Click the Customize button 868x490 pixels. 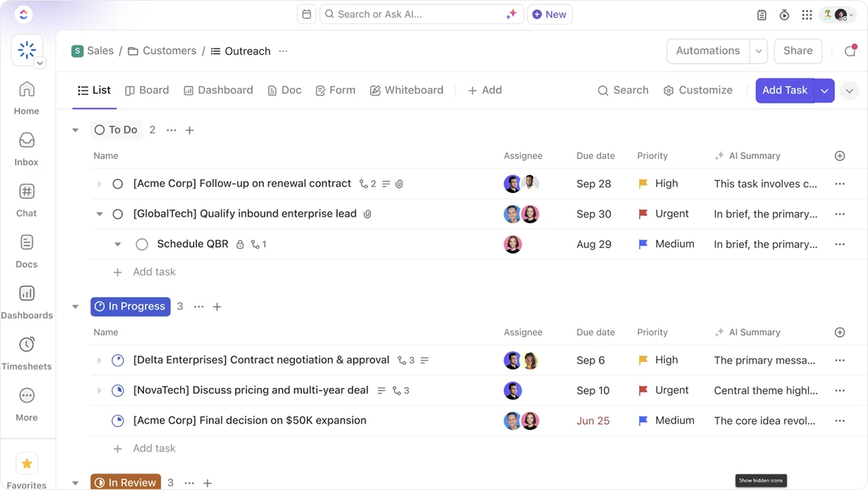(698, 90)
